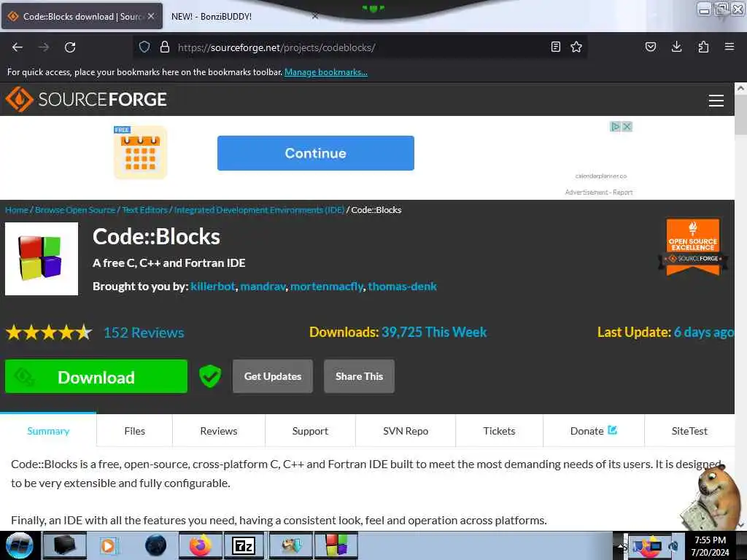This screenshot has height=560, width=747.
Task: Open the Manage bookmarks link
Action: click(326, 72)
